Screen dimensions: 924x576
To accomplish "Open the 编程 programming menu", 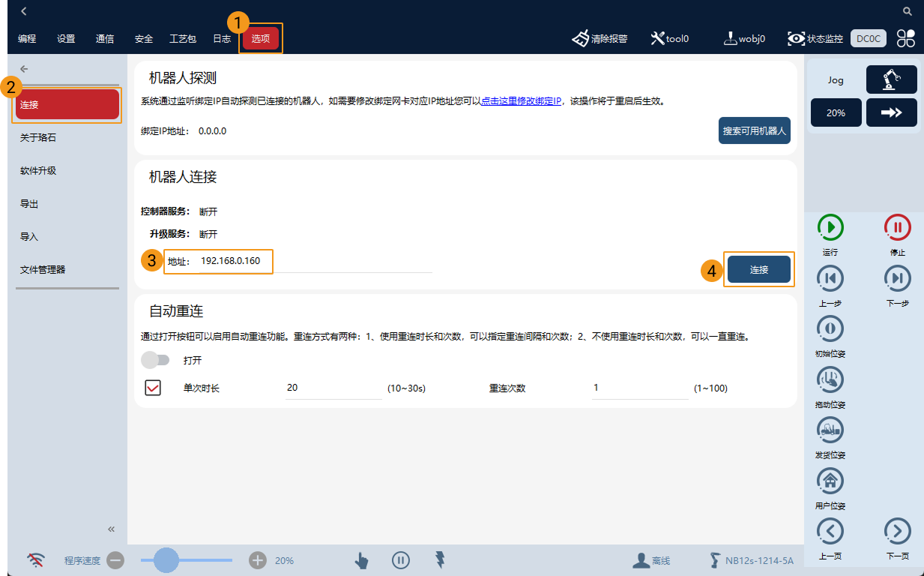I will pos(27,39).
